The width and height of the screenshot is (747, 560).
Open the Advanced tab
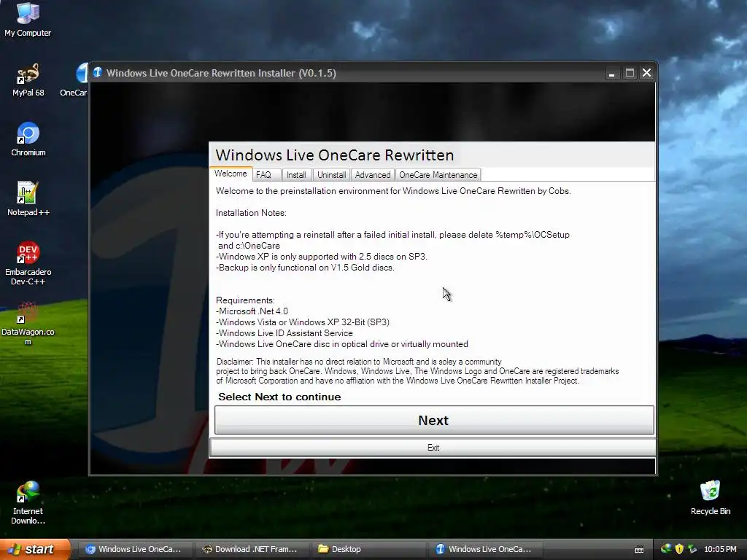(x=373, y=175)
